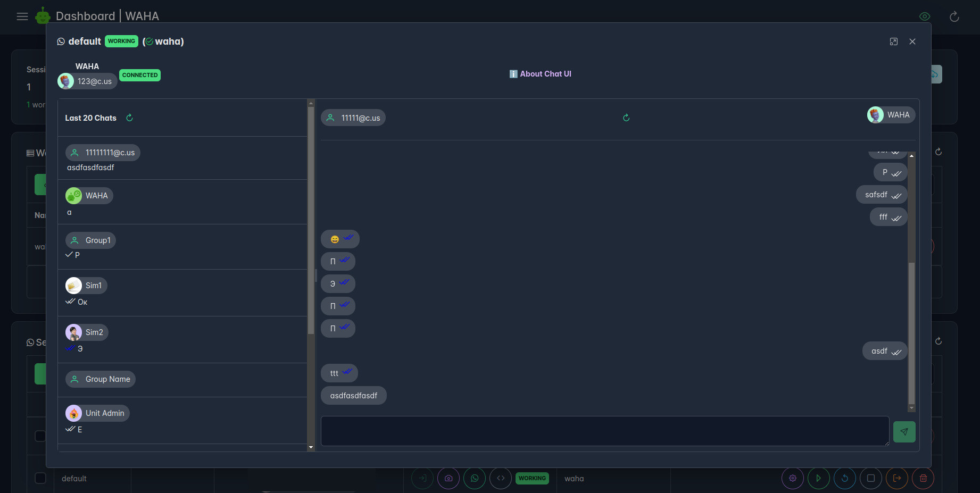Reload messages for the 11111@c.us chat
This screenshot has width=980, height=493.
626,118
